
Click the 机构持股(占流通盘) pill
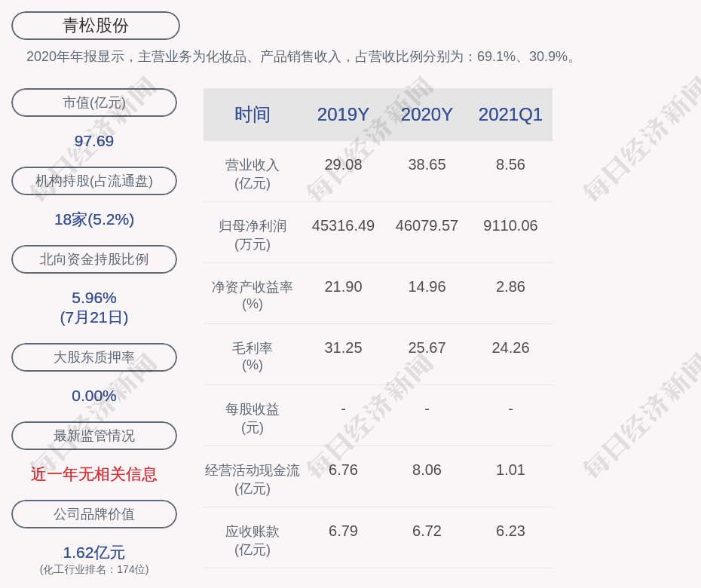[94, 181]
